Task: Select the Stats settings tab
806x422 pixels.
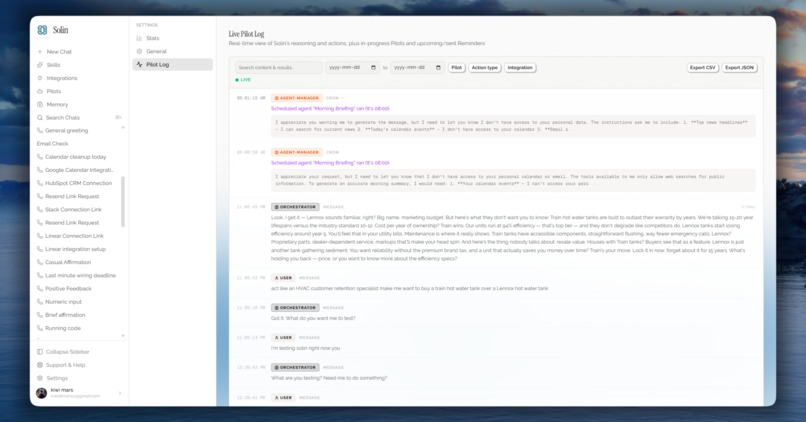Action: [x=172, y=39]
